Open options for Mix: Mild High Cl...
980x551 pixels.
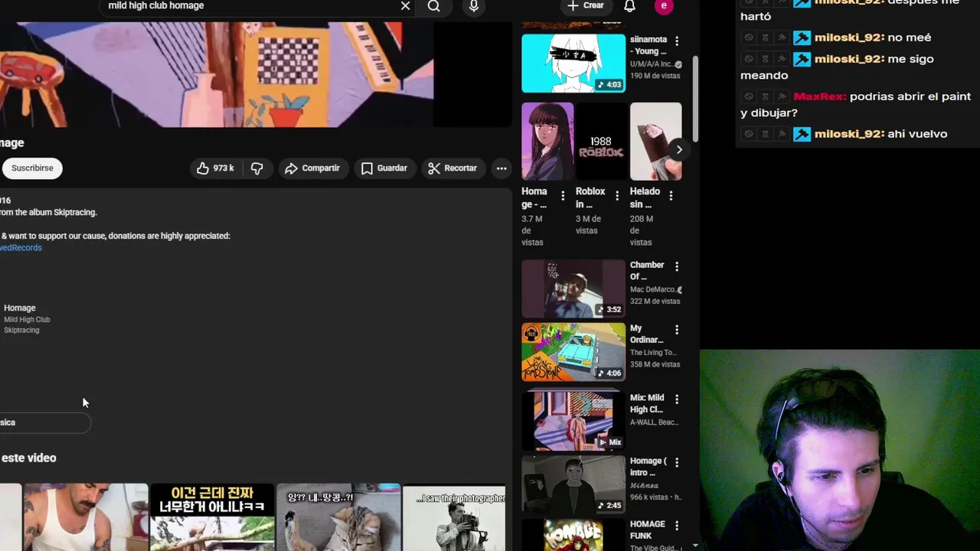click(677, 399)
